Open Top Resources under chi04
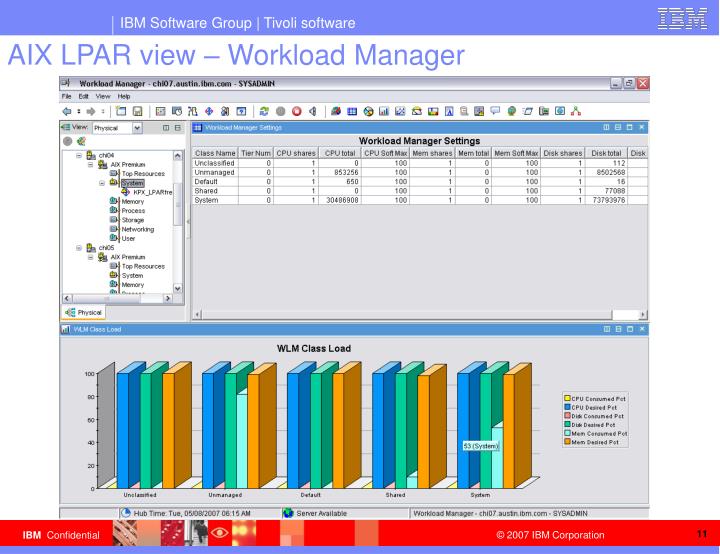Image resolution: width=720 pixels, height=554 pixels. 143,174
